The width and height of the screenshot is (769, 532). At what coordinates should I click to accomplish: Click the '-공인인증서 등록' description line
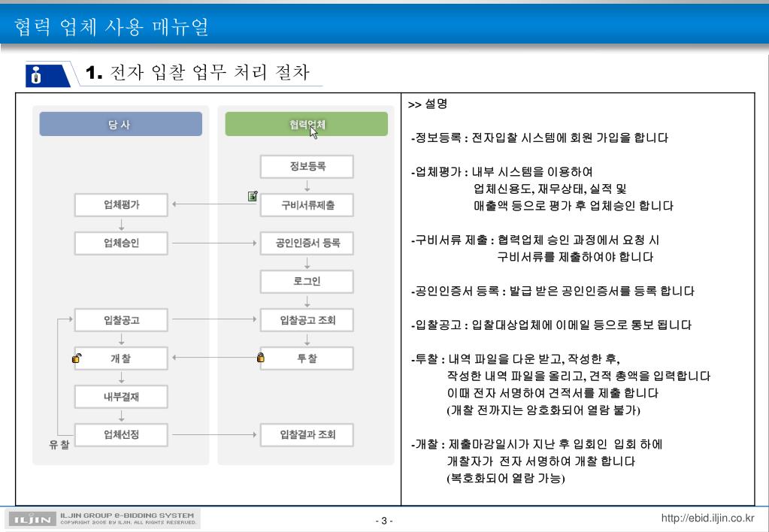(553, 292)
